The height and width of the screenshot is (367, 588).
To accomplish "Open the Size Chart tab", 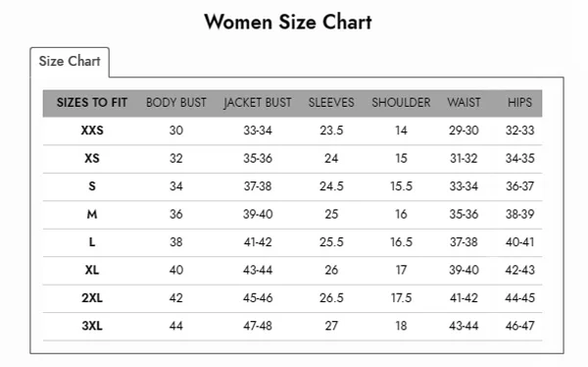I will [x=70, y=61].
